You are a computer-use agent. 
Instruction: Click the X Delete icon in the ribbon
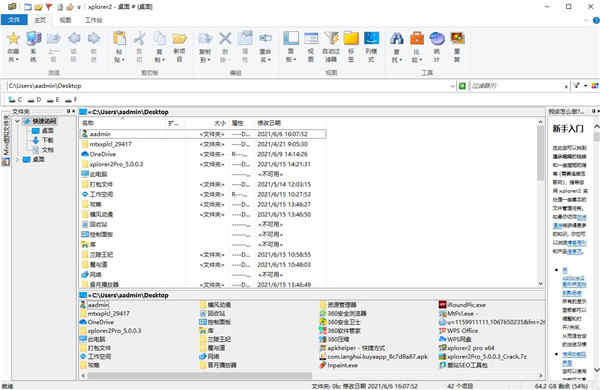(225, 38)
